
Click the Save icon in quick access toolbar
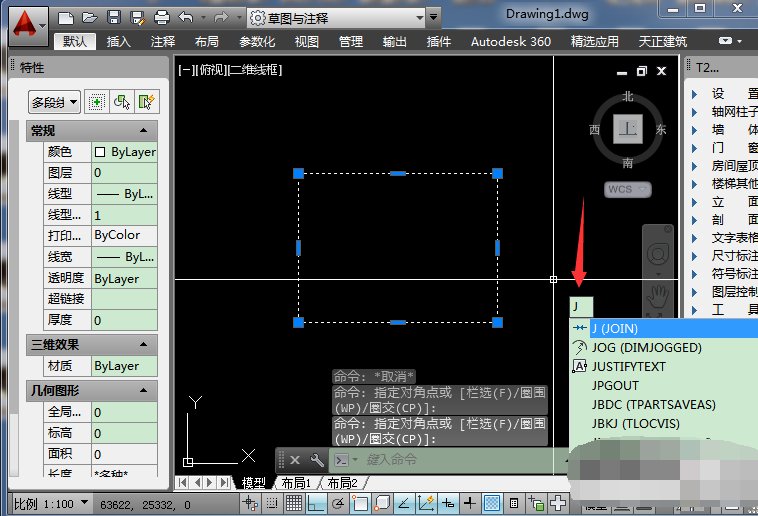tap(113, 17)
